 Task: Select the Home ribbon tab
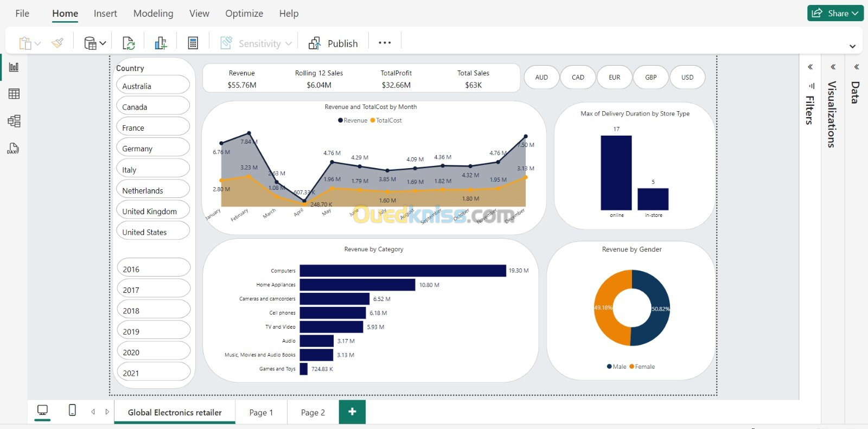(x=65, y=14)
